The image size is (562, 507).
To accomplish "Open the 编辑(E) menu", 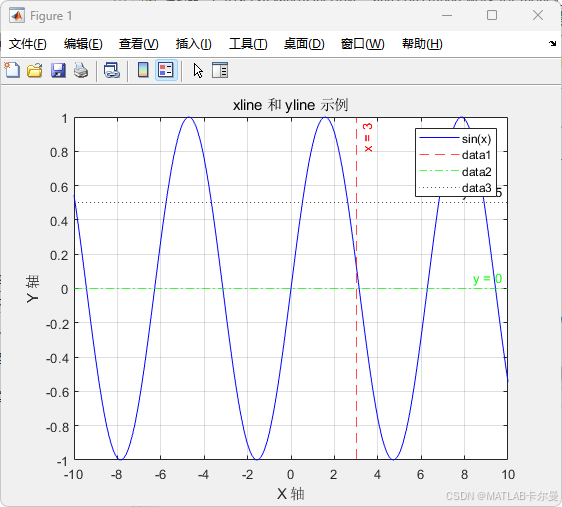I will tap(83, 44).
